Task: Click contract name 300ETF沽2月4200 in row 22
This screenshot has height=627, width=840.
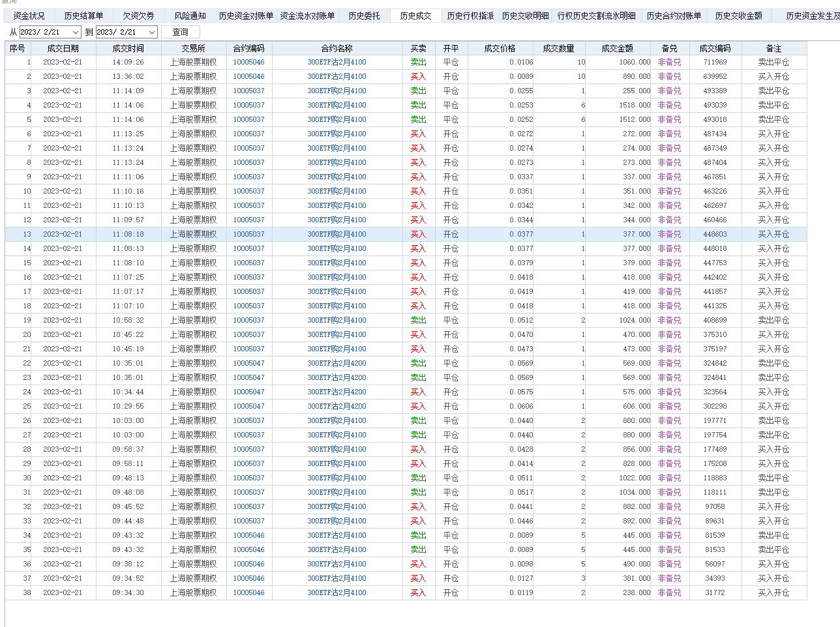Action: 337,363
